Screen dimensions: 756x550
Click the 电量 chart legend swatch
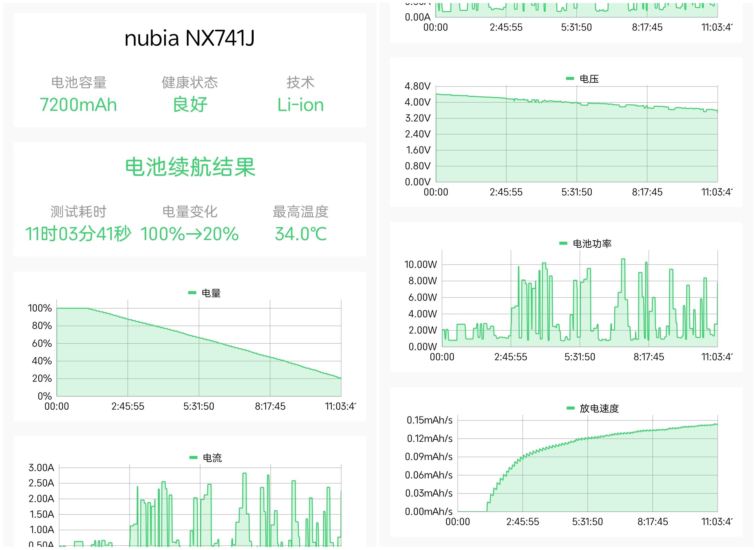(192, 293)
